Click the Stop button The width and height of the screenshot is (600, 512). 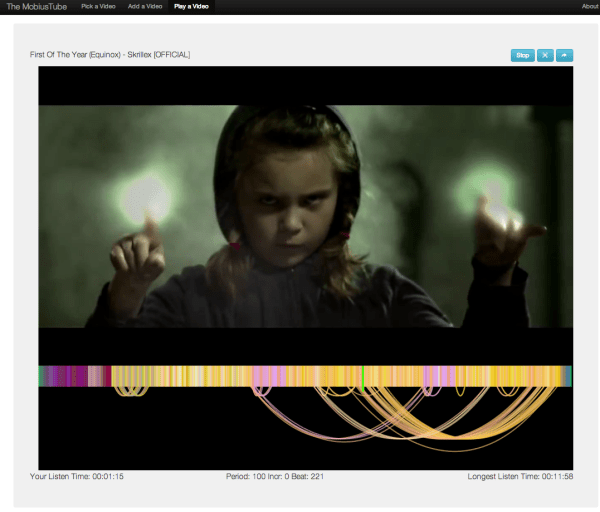pyautogui.click(x=522, y=55)
